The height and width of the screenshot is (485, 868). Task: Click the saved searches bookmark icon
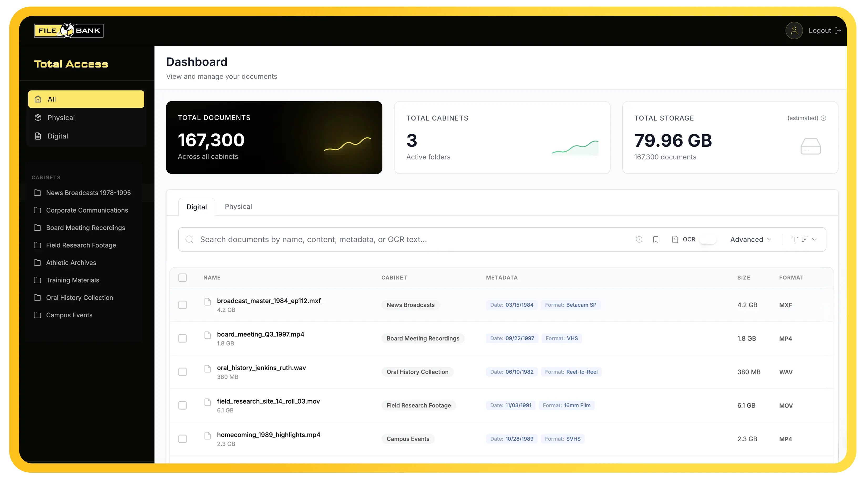coord(655,239)
